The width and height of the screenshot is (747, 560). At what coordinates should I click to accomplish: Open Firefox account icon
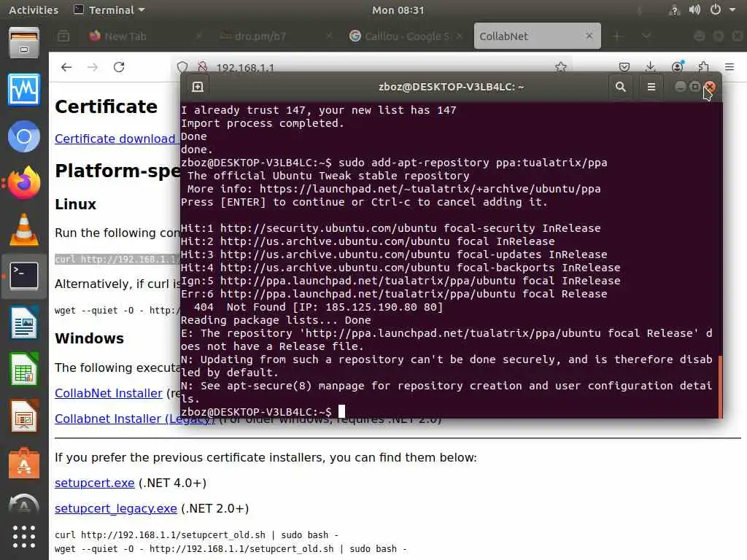tap(678, 67)
